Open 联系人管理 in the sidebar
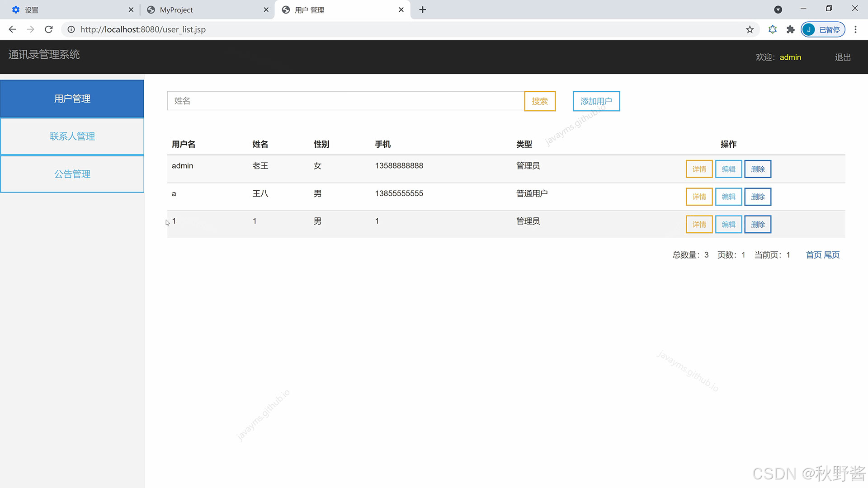Image resolution: width=868 pixels, height=488 pixels. 72,136
